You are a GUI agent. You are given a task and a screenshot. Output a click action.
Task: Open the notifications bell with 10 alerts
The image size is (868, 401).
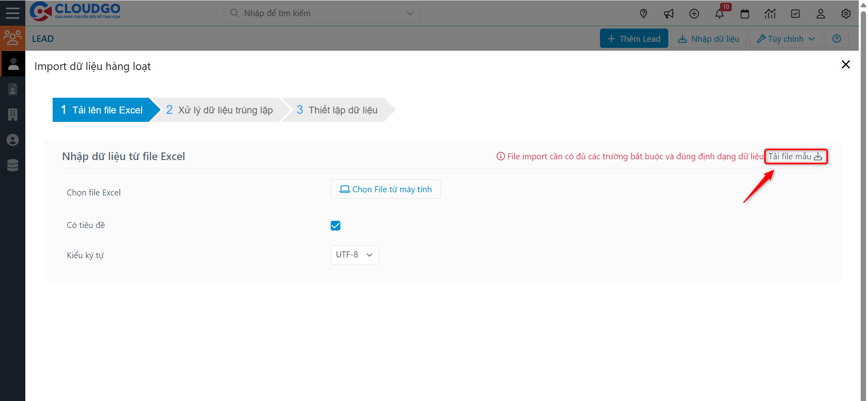pos(720,13)
